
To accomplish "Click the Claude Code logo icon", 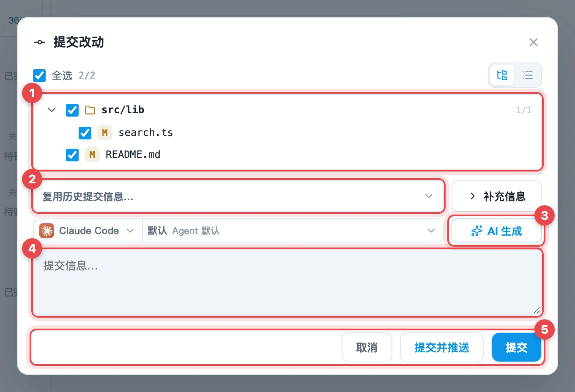I will point(47,231).
